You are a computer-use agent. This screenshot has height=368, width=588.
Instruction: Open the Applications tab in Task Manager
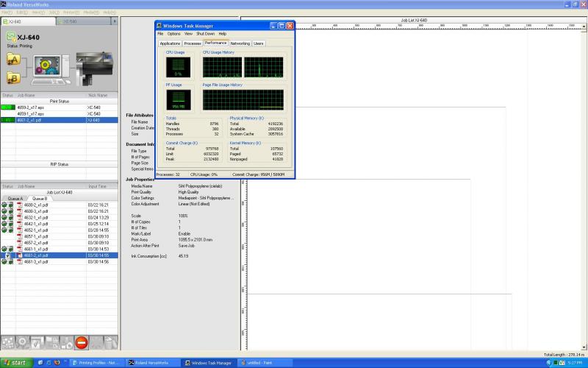click(x=170, y=43)
